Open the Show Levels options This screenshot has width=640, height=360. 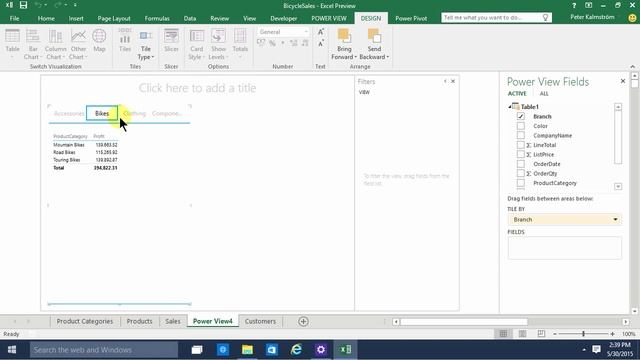[x=218, y=44]
